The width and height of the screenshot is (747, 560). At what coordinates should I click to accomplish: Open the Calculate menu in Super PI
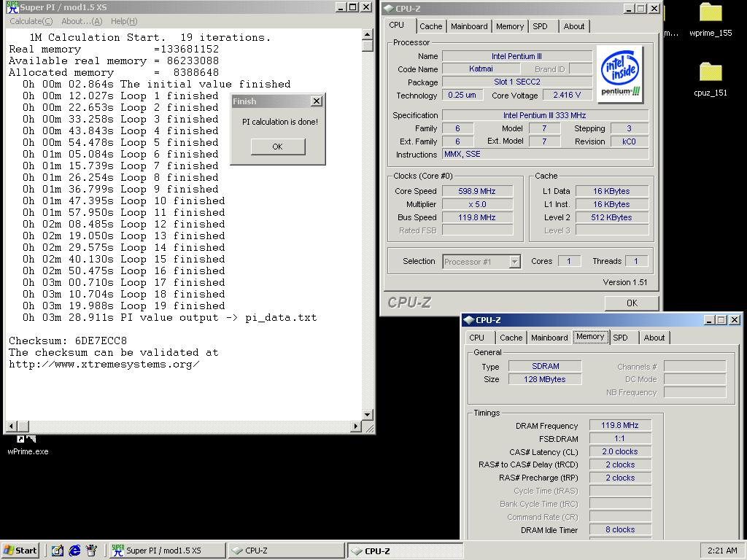[31, 21]
